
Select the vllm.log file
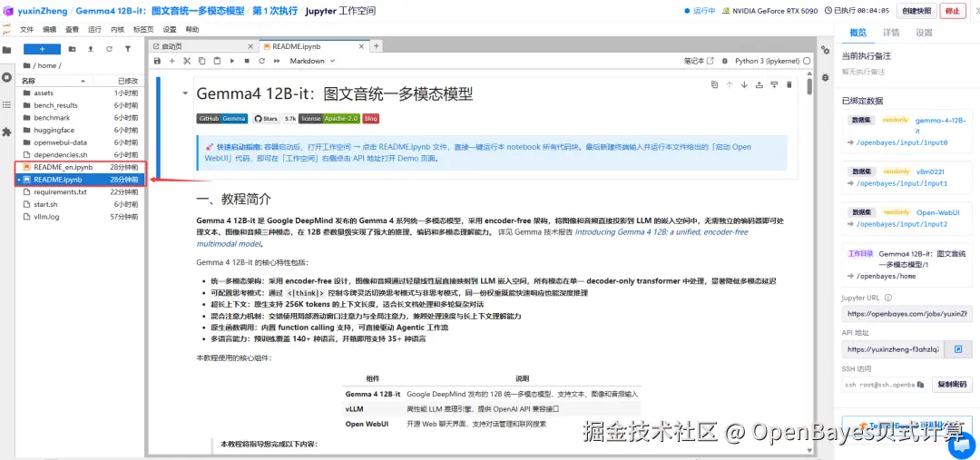coord(80,216)
